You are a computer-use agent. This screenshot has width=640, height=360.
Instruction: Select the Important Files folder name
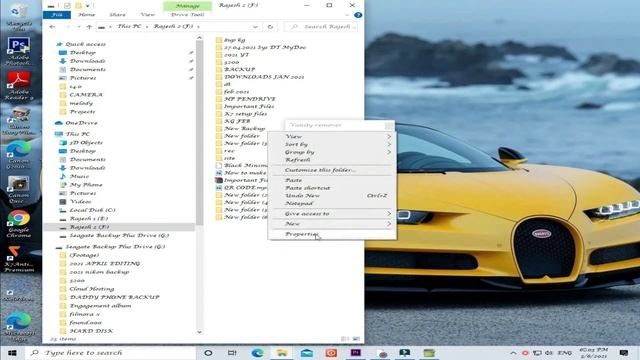[x=249, y=106]
